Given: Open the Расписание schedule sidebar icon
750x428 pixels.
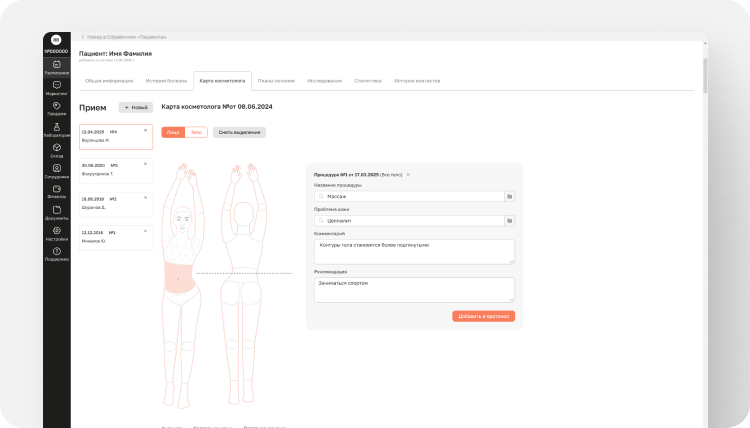Looking at the screenshot, I should (56, 67).
